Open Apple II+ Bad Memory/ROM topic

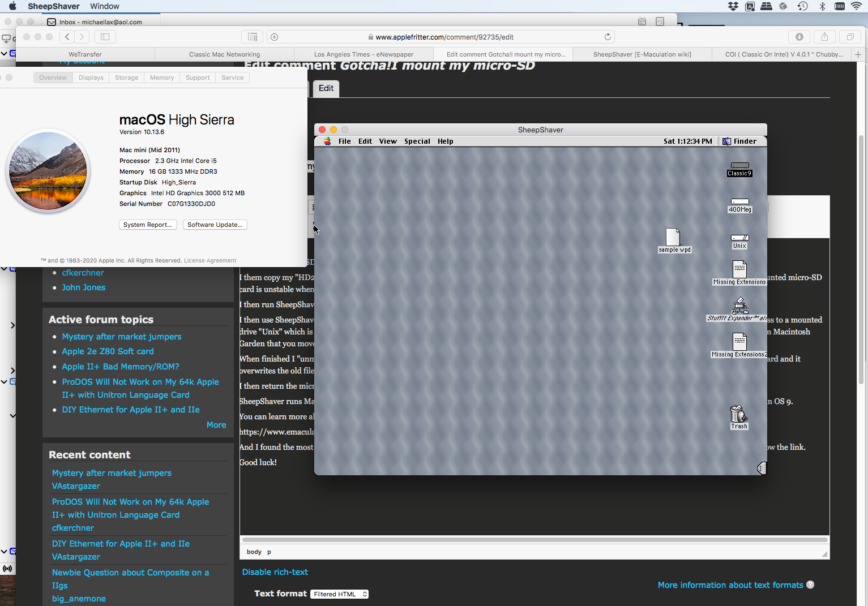(121, 367)
